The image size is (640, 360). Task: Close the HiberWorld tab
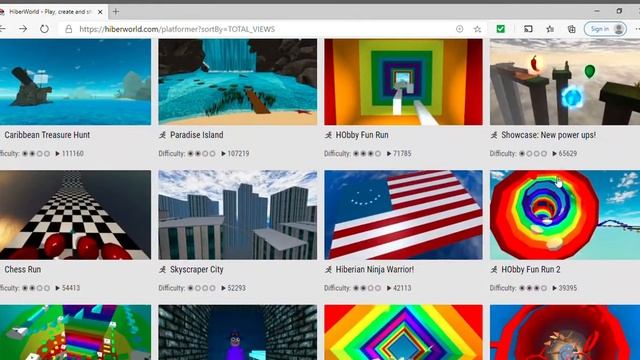100,12
